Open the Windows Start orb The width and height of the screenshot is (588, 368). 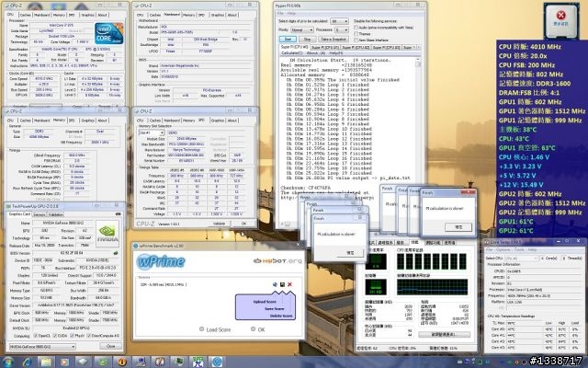(x=8, y=362)
